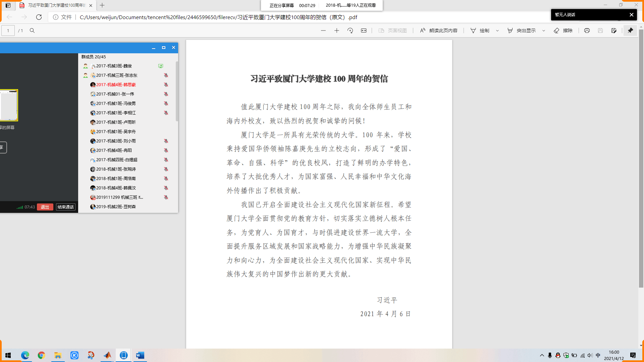The width and height of the screenshot is (644, 362).
Task: Click the browser refresh icon
Action: pos(39,17)
